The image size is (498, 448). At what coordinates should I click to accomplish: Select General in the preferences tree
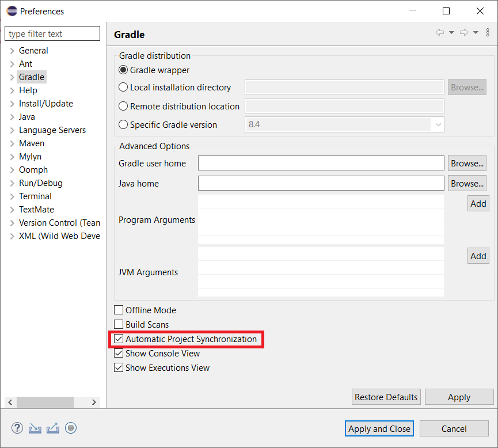pos(33,51)
